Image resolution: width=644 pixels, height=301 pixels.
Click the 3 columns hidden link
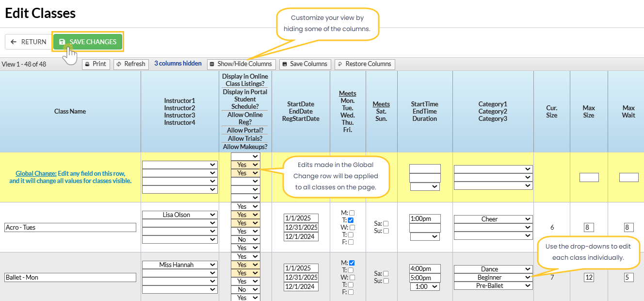178,64
